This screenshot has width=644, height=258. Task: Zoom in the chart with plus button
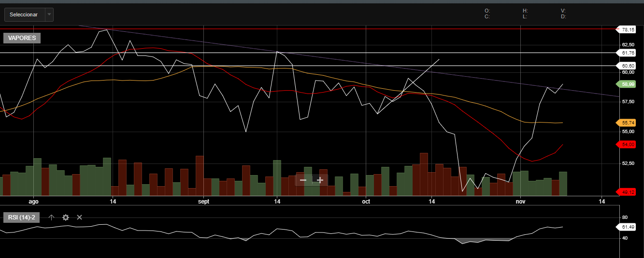coord(320,180)
